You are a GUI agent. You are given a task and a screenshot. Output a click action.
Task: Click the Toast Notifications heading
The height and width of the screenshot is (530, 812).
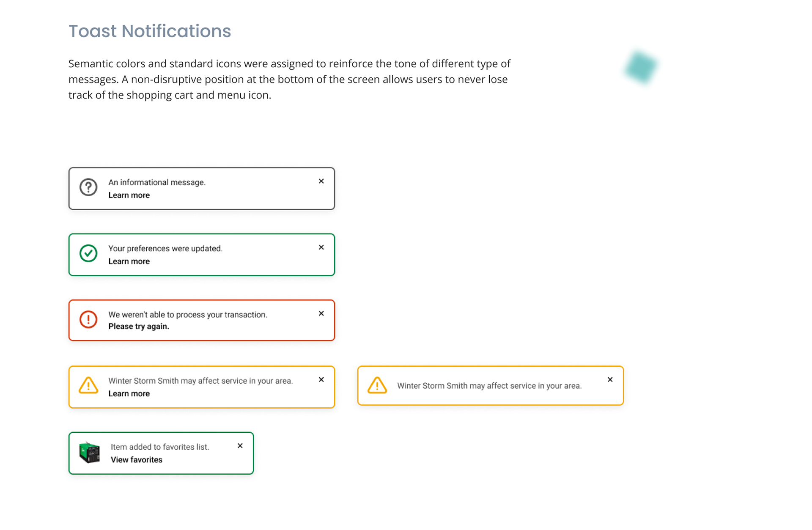pos(150,31)
